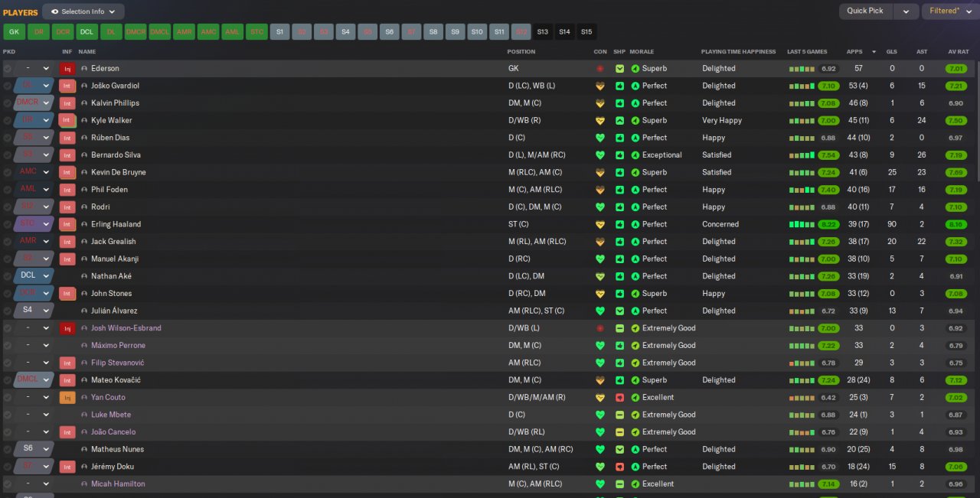Click Ederson's red condition icon

pos(599,69)
